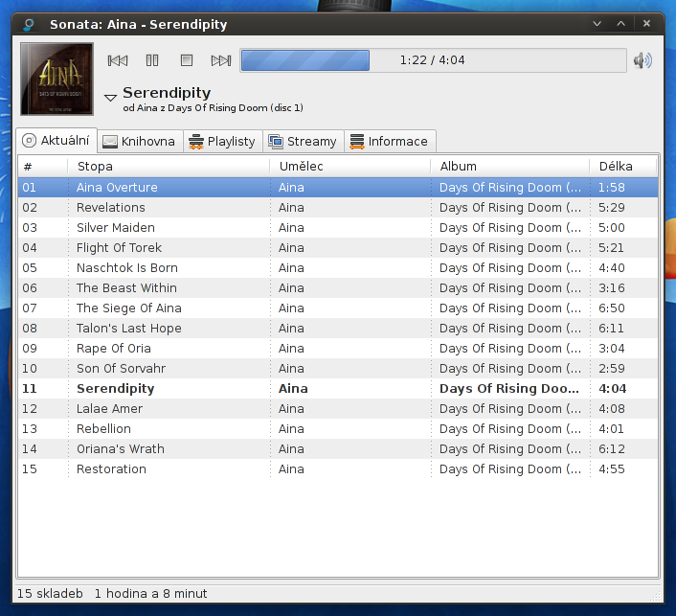Click track number 15 cell

30,469
